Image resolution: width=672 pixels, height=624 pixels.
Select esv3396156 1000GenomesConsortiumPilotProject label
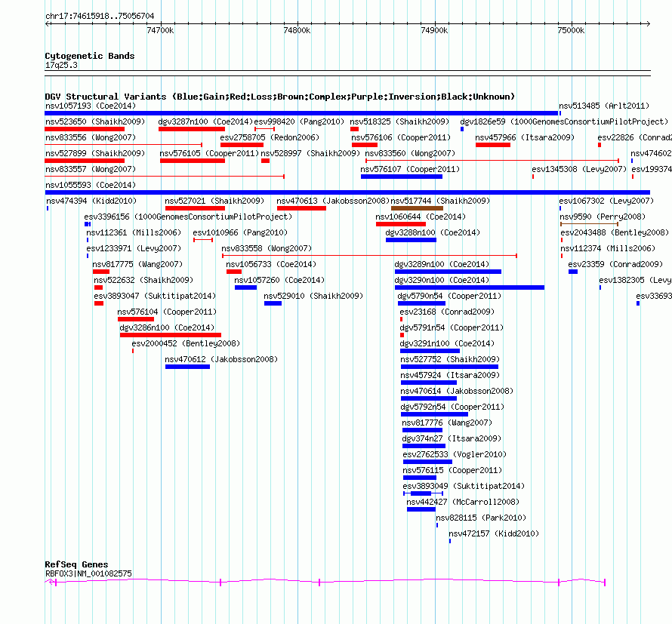coord(188,217)
